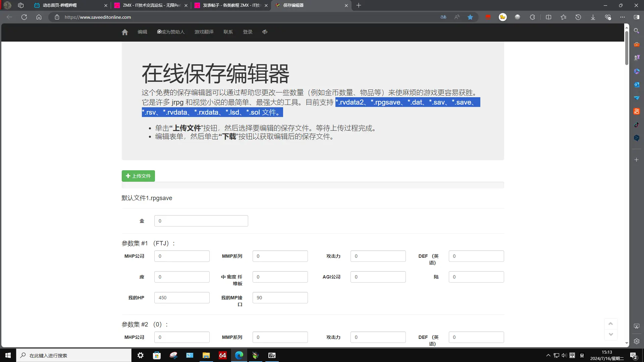Open the sidebar Outlook icon
Viewport: 644px width, 362px height.
(x=637, y=84)
